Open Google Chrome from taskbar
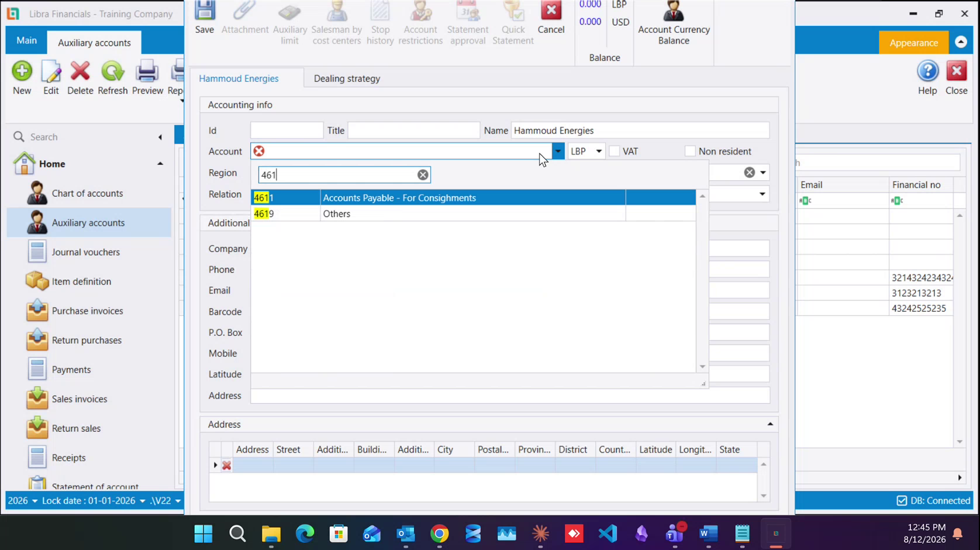 (x=440, y=534)
